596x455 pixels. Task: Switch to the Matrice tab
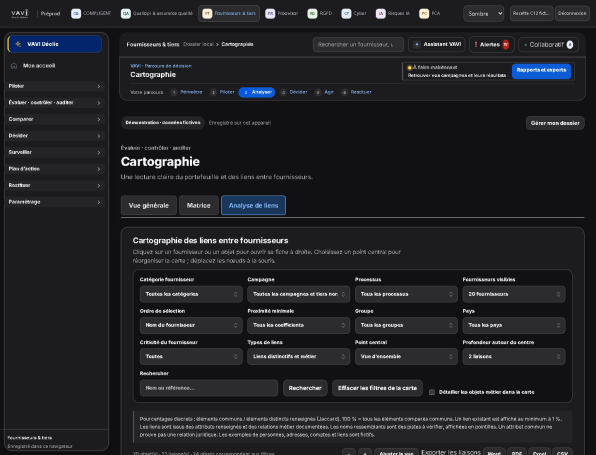(198, 205)
